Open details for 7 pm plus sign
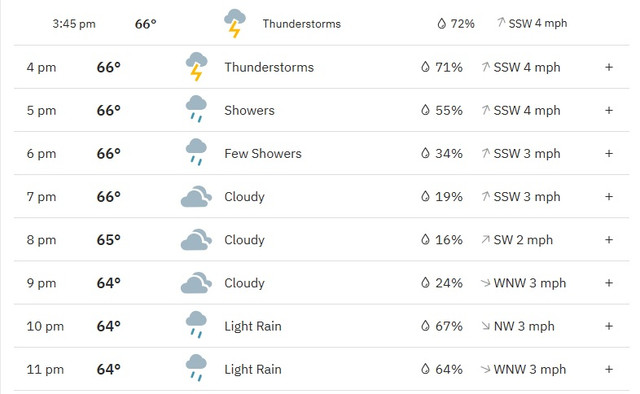This screenshot has height=394, width=640. 609,196
